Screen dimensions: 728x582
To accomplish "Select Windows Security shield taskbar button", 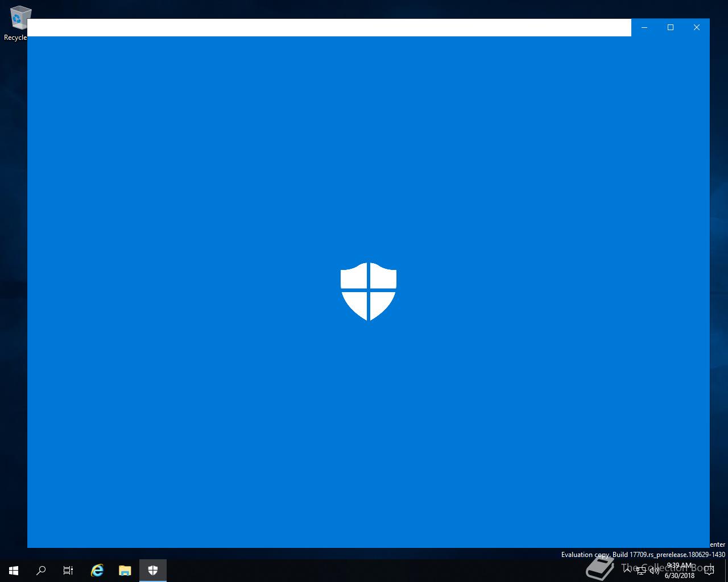I will click(x=152, y=571).
